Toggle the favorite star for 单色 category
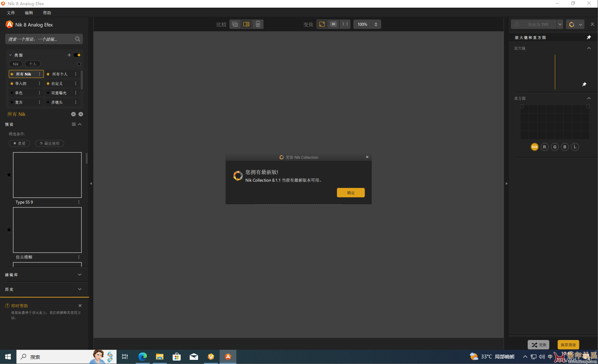 click(x=12, y=93)
